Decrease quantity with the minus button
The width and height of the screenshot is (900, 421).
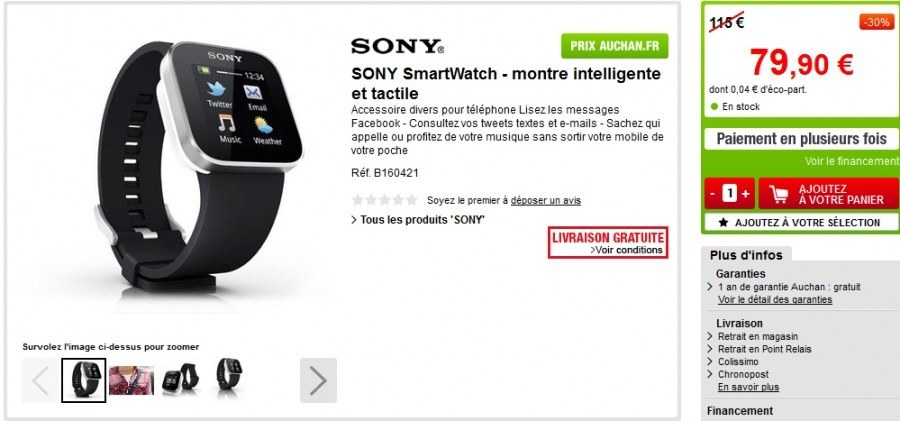point(712,194)
